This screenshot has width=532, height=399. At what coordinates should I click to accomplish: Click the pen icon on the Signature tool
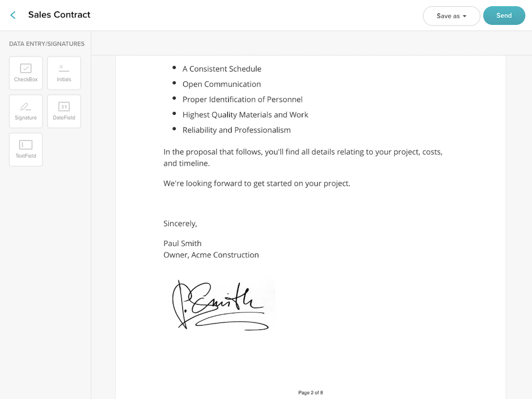26,107
